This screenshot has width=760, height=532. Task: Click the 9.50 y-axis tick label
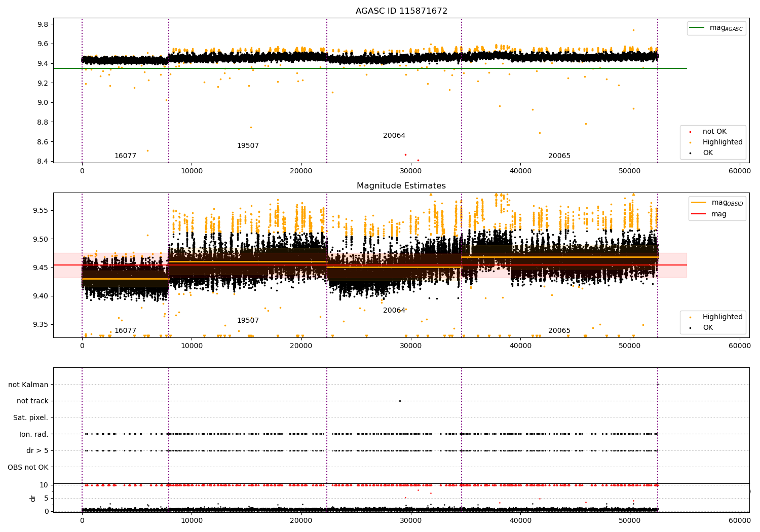(x=41, y=239)
